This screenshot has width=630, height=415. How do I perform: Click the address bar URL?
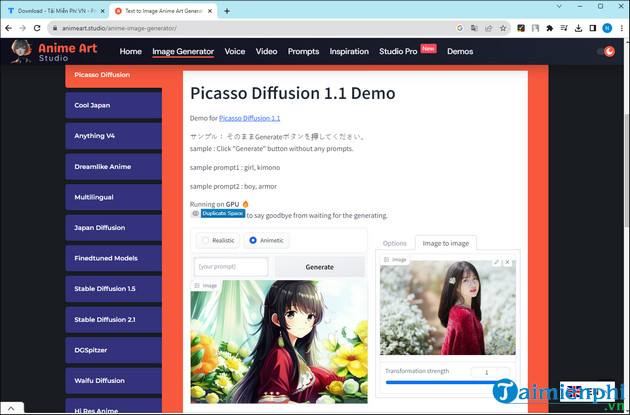point(119,28)
